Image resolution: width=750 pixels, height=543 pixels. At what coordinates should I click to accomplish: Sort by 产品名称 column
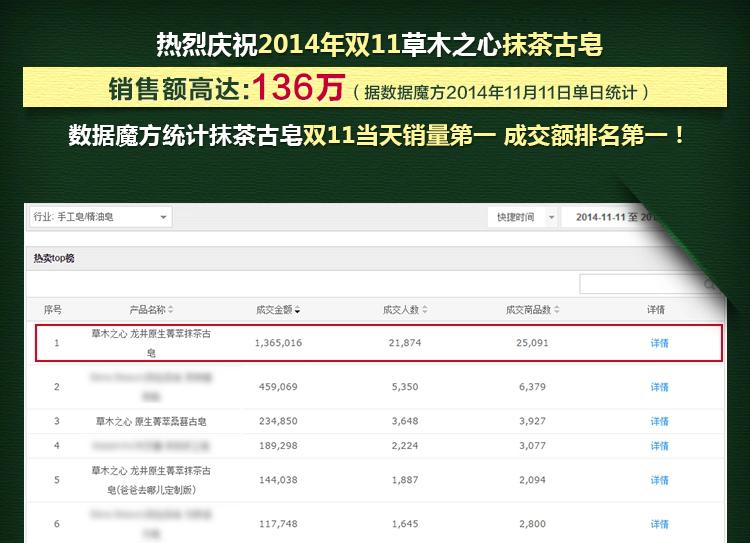tap(151, 310)
